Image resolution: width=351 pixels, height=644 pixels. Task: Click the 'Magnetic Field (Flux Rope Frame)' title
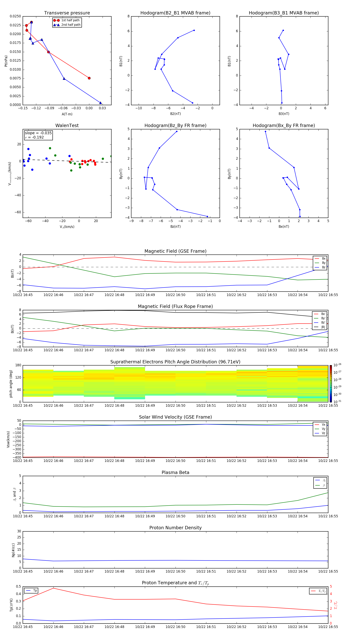pos(175,307)
